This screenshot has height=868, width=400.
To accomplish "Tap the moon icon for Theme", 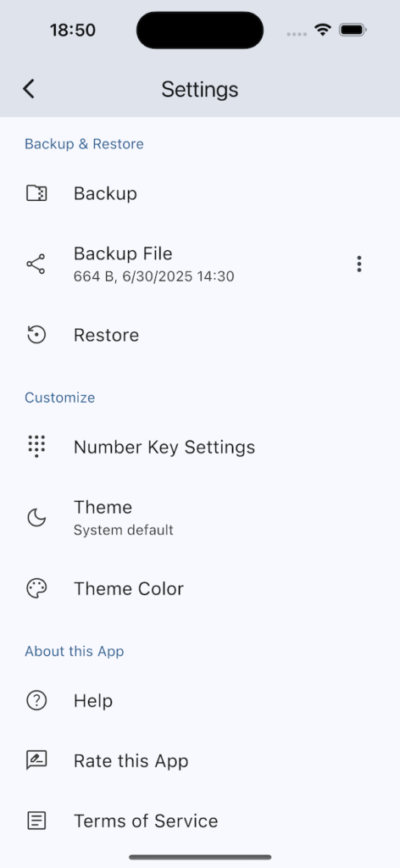I will [36, 518].
